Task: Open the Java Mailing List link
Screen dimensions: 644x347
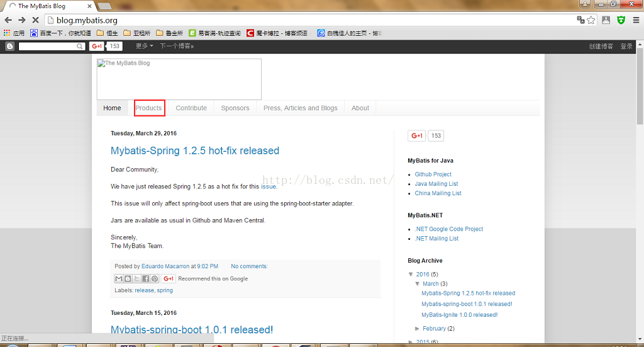Action: pos(436,184)
